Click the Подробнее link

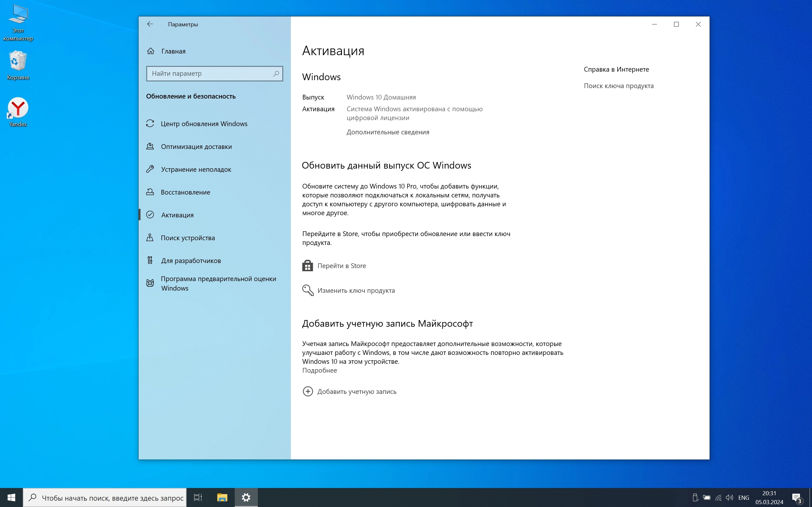(319, 370)
